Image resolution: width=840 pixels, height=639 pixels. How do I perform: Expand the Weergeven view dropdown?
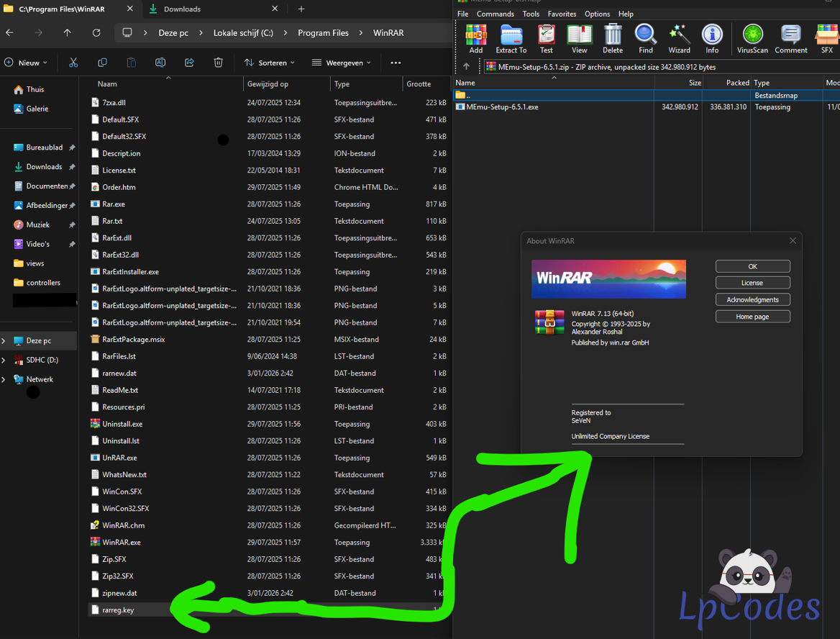coord(341,63)
